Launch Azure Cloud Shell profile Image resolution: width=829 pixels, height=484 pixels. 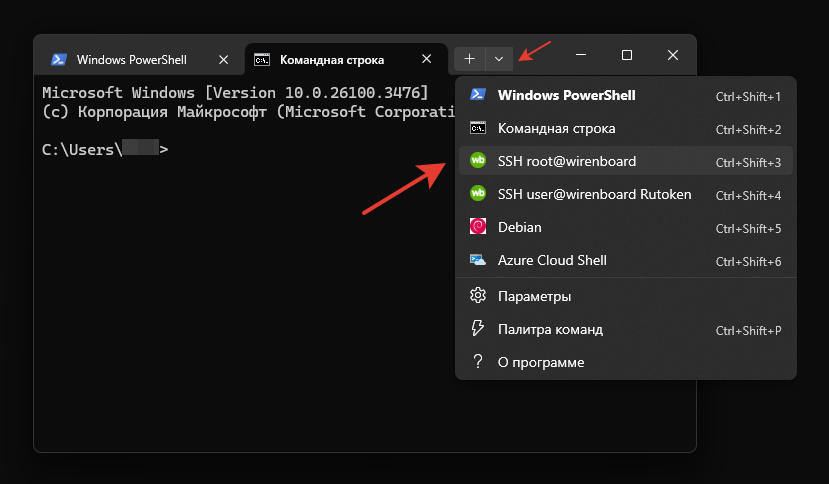[x=626, y=260]
